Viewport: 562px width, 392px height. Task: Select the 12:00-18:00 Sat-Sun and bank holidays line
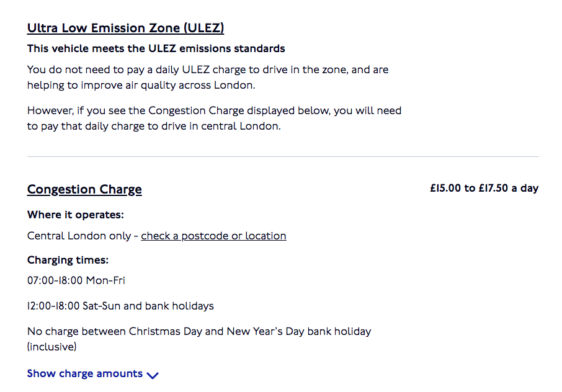(120, 306)
